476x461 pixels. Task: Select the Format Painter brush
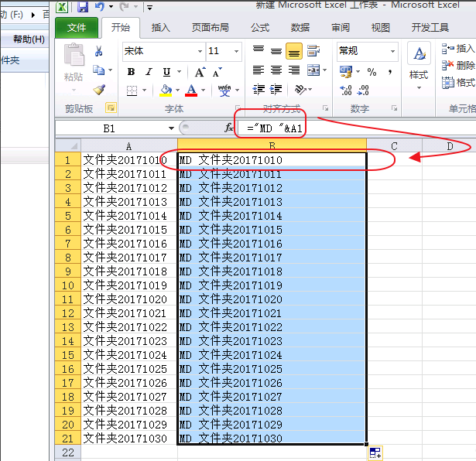[98, 90]
